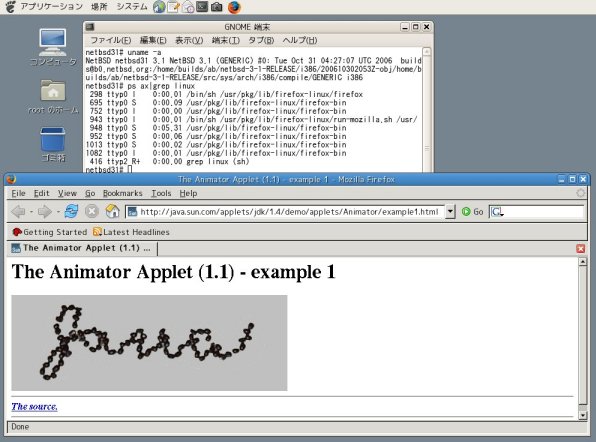The image size is (596, 442).
Task: Open ヘルプ(H) menu in GNOME terminal
Action: [300, 40]
